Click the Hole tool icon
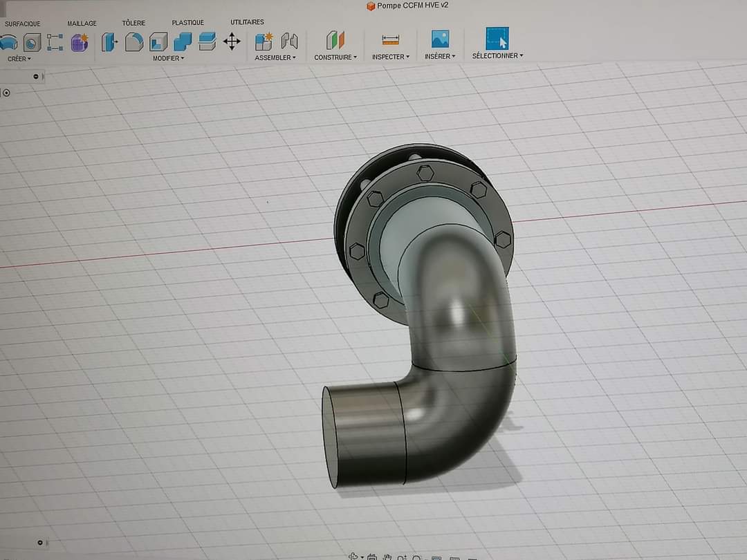747x560 pixels. point(32,42)
